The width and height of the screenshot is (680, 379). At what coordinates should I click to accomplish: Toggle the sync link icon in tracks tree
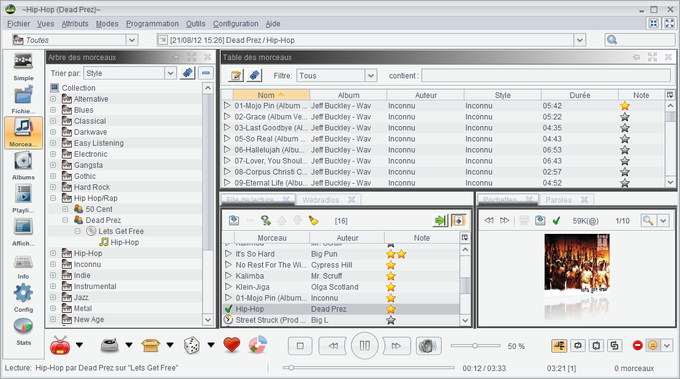[x=187, y=73]
